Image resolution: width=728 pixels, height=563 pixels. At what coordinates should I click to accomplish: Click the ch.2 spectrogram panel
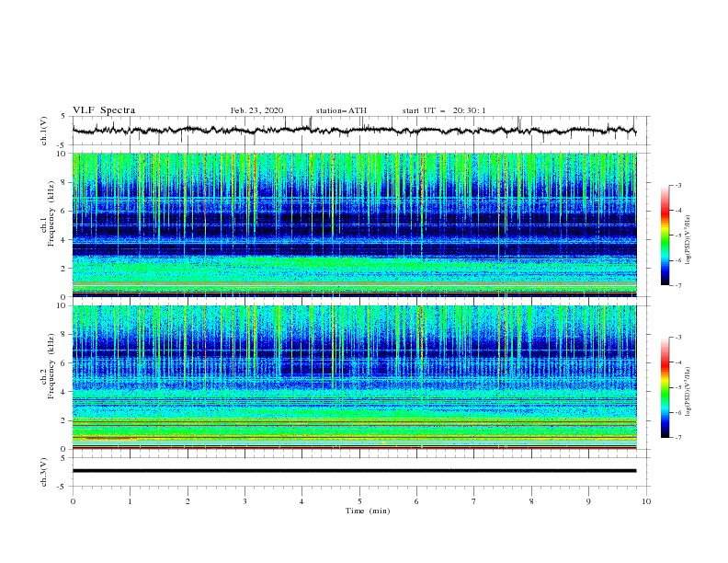pyautogui.click(x=355, y=377)
